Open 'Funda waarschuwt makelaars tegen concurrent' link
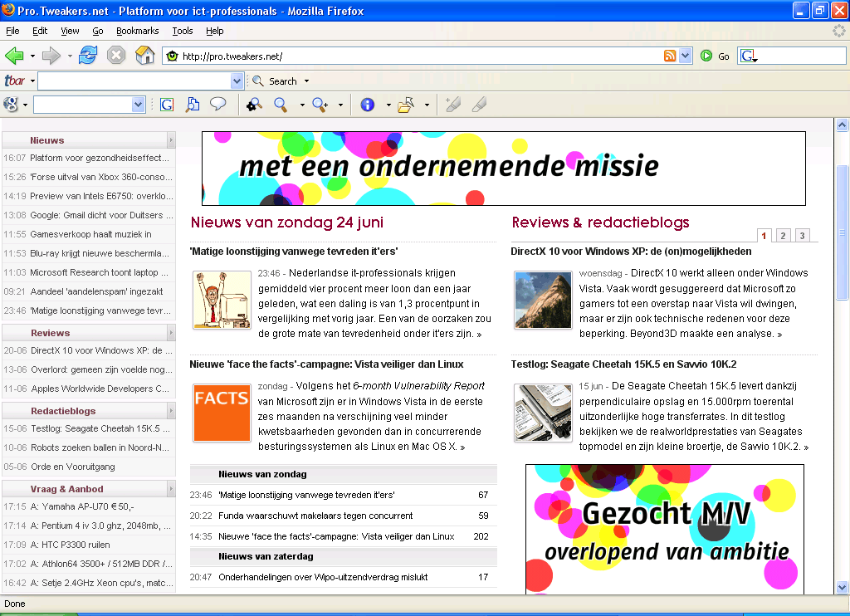This screenshot has height=616, width=850. (x=315, y=516)
